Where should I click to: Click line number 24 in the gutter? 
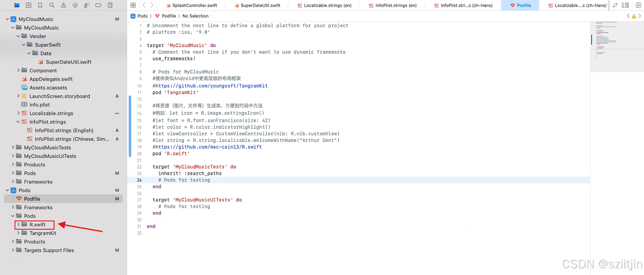pos(139,180)
